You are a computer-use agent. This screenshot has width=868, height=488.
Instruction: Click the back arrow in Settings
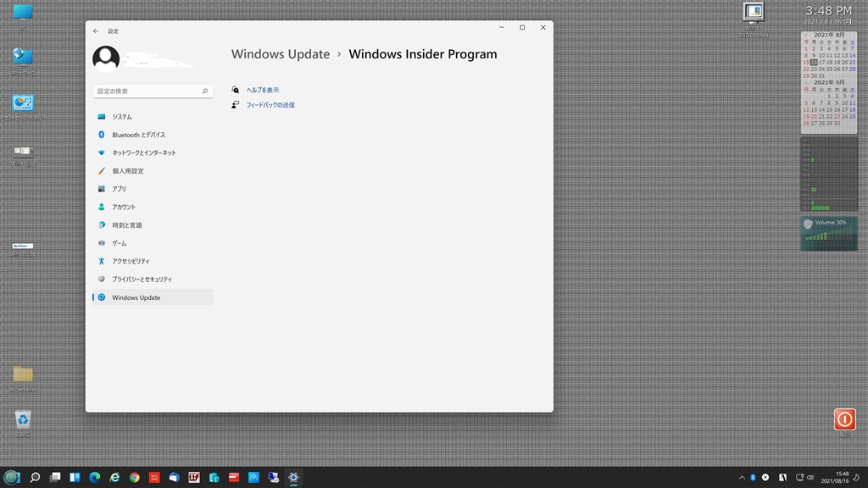coord(97,31)
